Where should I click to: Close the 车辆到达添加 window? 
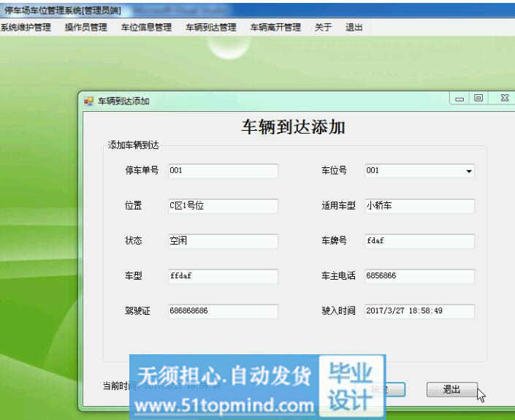click(x=505, y=98)
